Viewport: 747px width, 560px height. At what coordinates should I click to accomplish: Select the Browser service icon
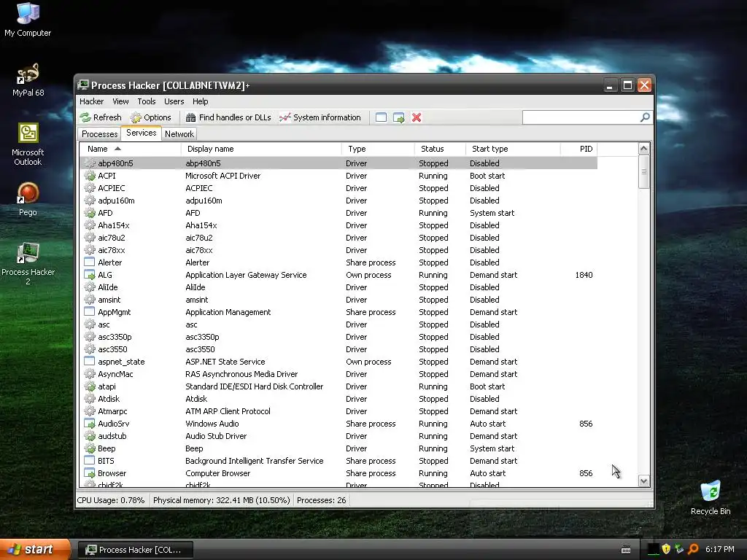point(90,472)
